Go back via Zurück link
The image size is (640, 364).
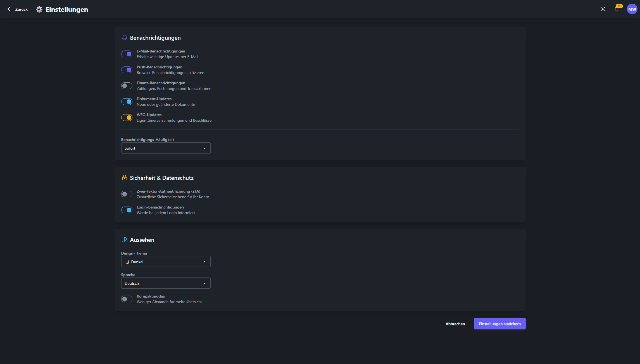click(21, 9)
